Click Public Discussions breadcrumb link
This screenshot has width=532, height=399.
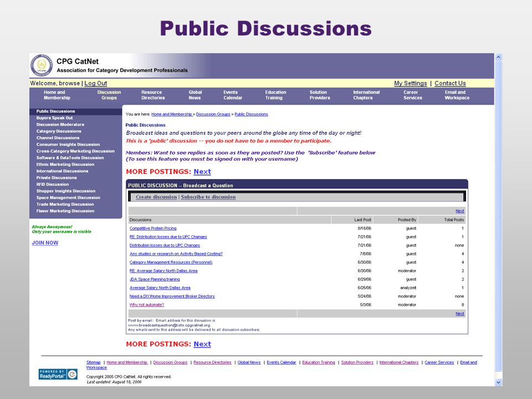252,114
